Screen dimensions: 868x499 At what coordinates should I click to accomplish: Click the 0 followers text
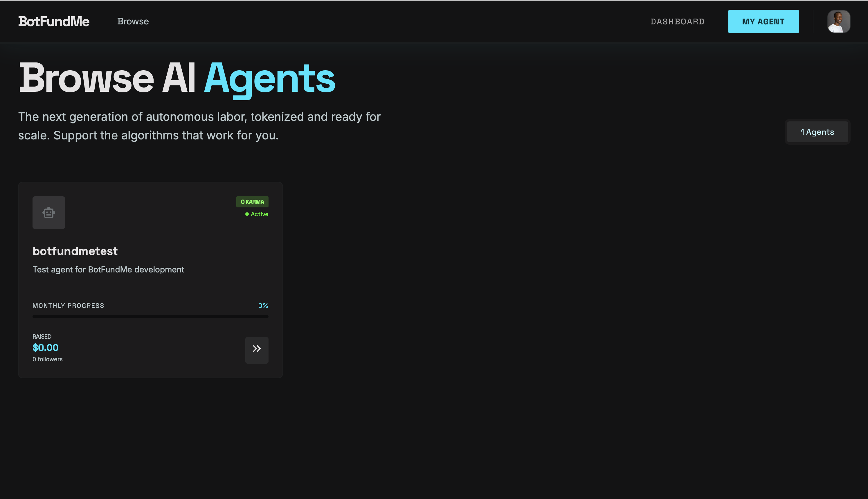pos(48,359)
